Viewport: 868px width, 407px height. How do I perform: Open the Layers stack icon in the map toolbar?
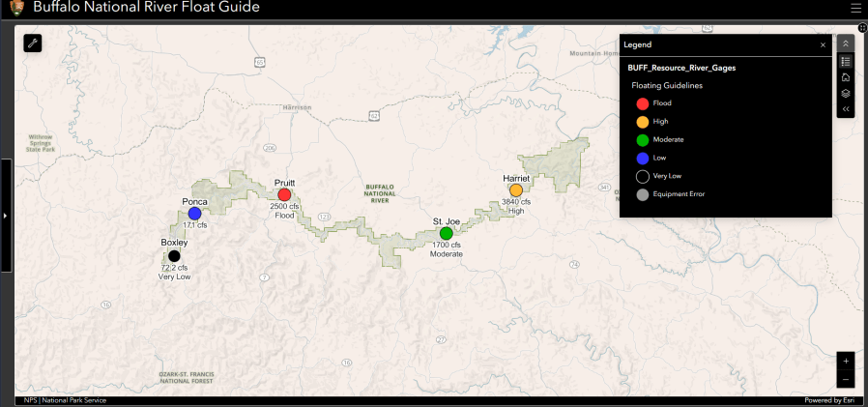846,93
